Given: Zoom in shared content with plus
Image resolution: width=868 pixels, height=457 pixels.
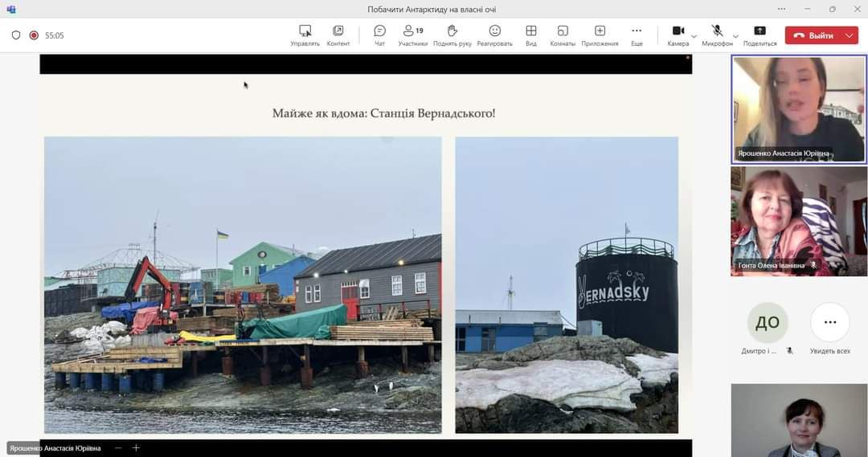Looking at the screenshot, I should tap(136, 448).
